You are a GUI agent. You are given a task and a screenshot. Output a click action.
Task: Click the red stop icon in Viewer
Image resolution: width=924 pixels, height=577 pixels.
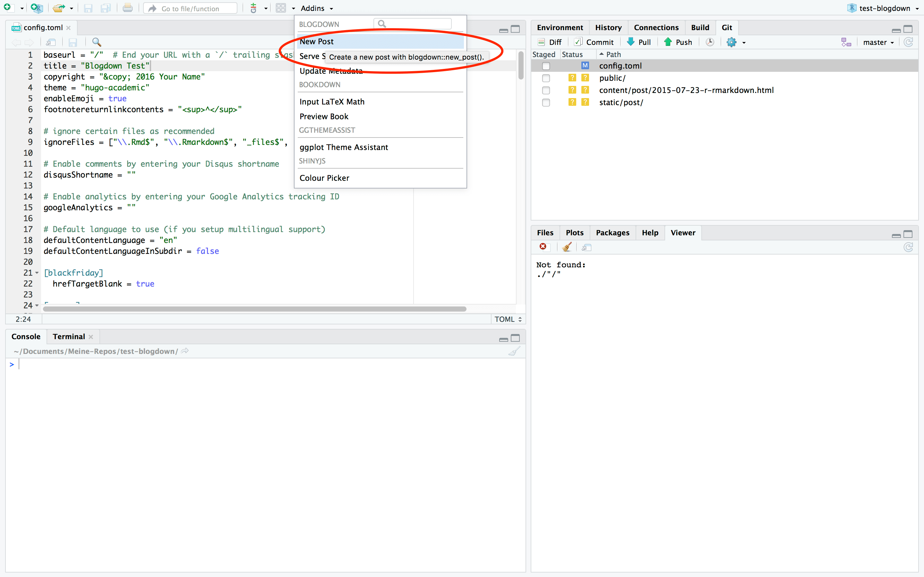click(x=543, y=247)
